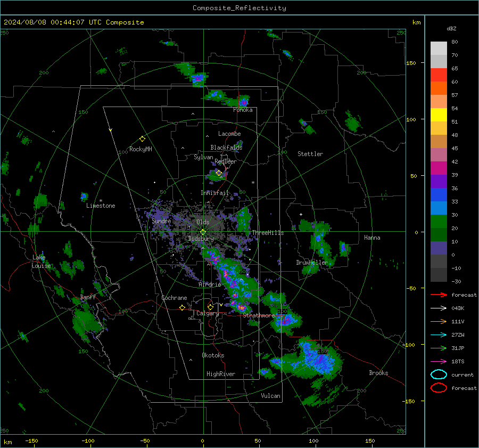Select the orange 111V arrow icon
Viewport: 479px width, 448px height.
coord(439,321)
